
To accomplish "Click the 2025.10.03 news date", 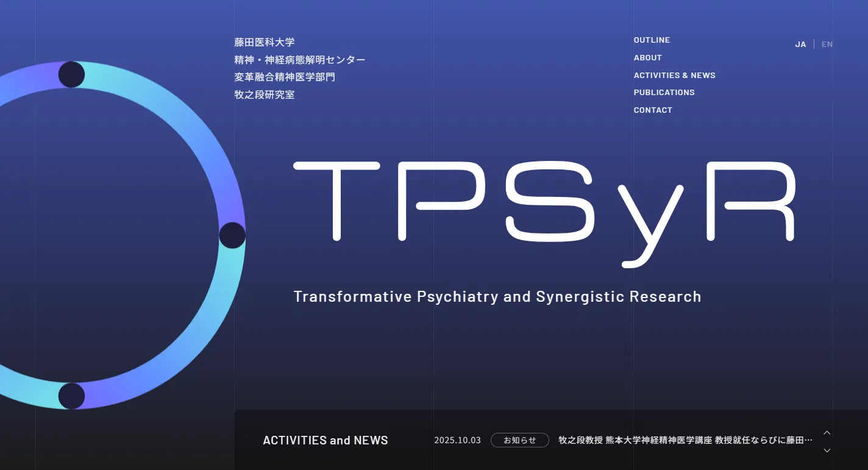I will [457, 440].
